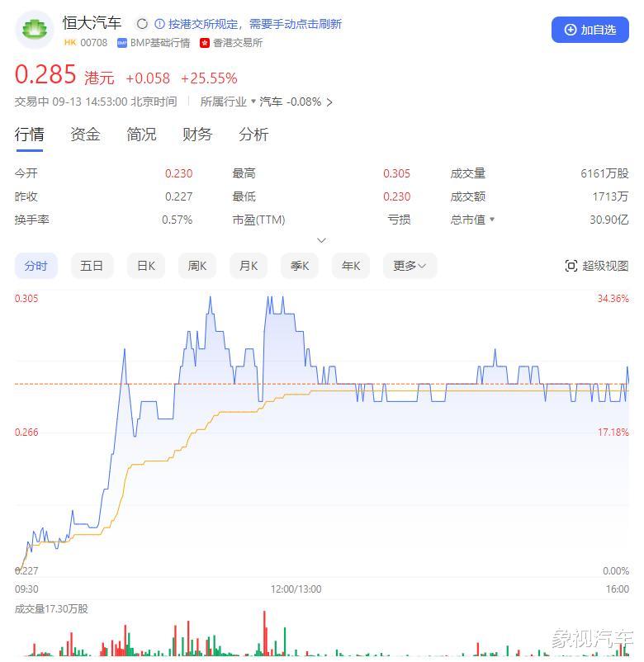
Task: Click the 香港交易所 red flag icon
Action: point(205,43)
